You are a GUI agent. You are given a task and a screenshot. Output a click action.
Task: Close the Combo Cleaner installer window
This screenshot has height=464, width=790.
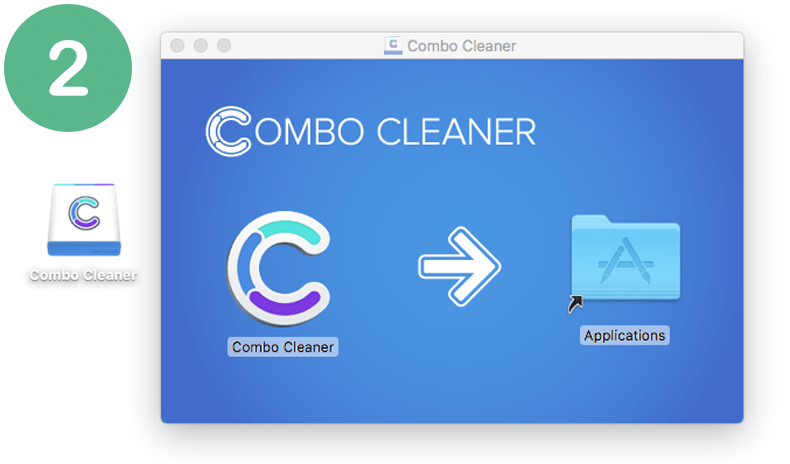(x=177, y=45)
